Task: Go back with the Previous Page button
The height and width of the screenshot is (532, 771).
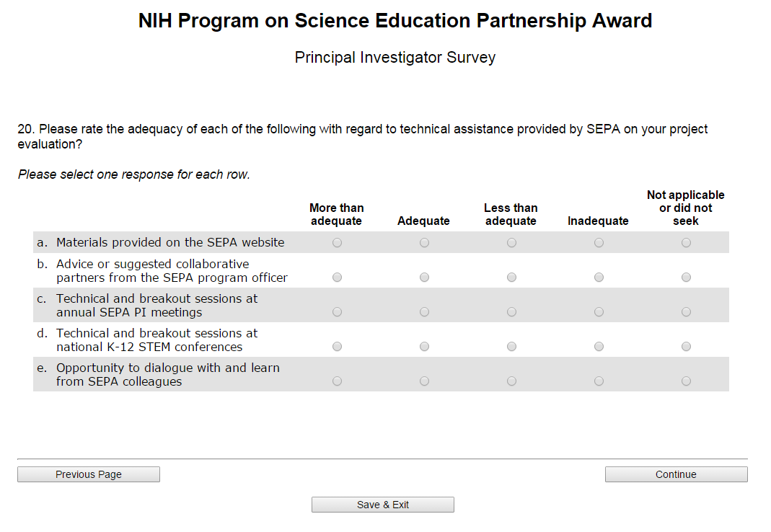Action: click(x=89, y=474)
